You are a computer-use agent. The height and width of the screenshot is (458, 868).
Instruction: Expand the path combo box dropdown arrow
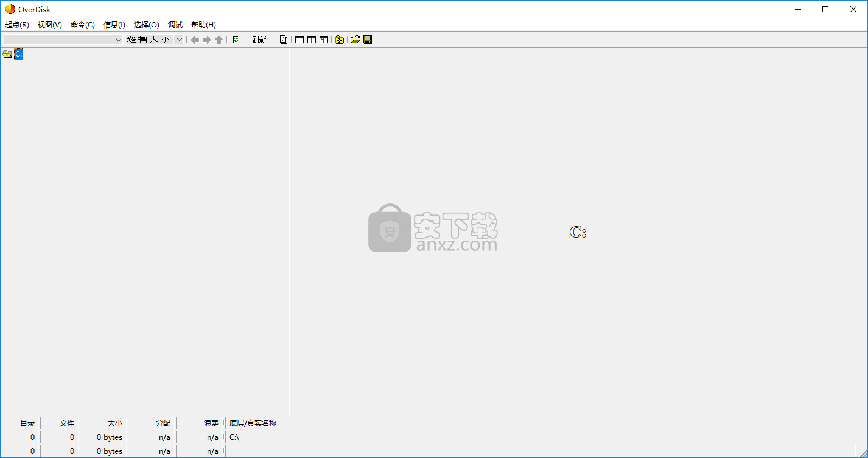(118, 40)
